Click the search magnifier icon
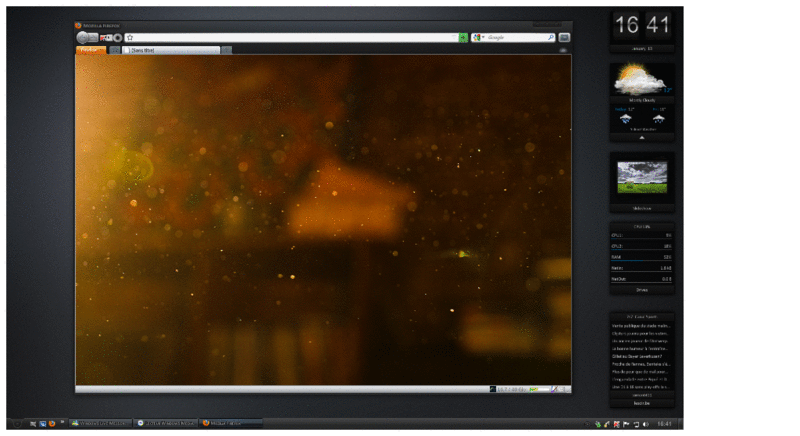 coord(551,37)
